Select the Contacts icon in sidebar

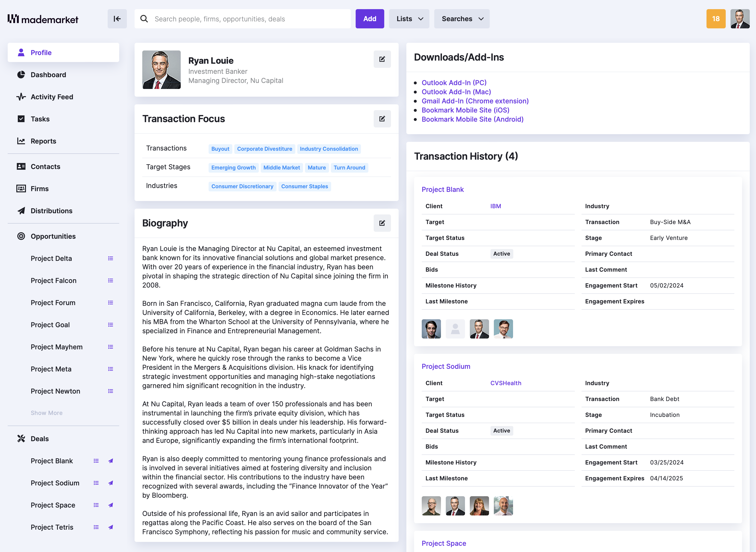[x=21, y=166]
